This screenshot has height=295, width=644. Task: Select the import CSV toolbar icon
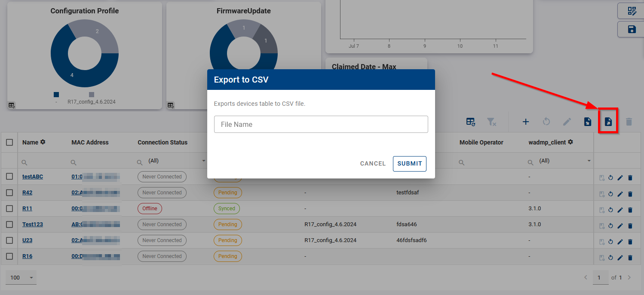[587, 122]
